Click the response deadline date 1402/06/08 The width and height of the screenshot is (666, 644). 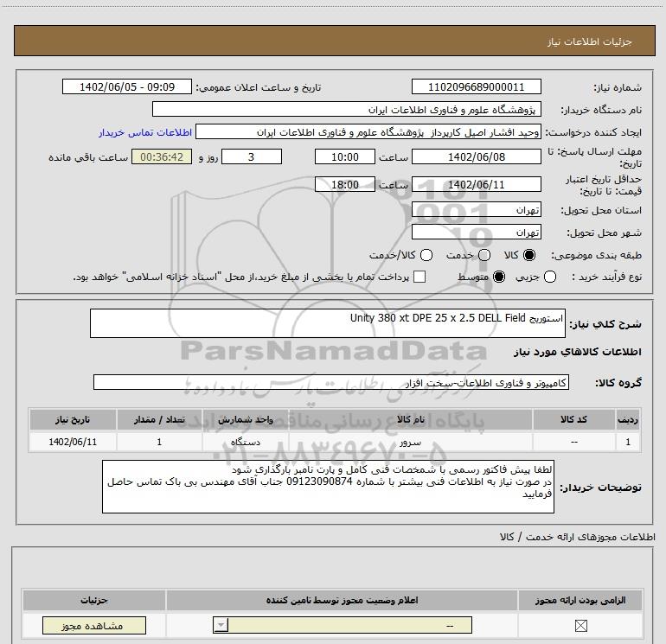[476, 156]
